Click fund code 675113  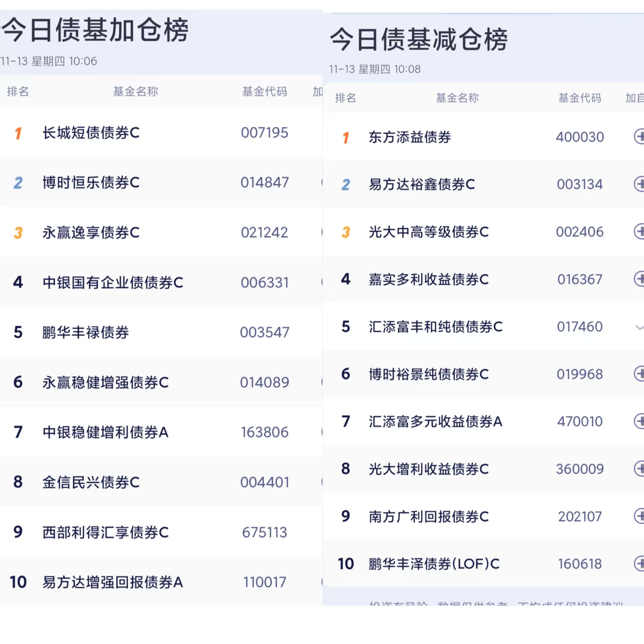point(265,532)
